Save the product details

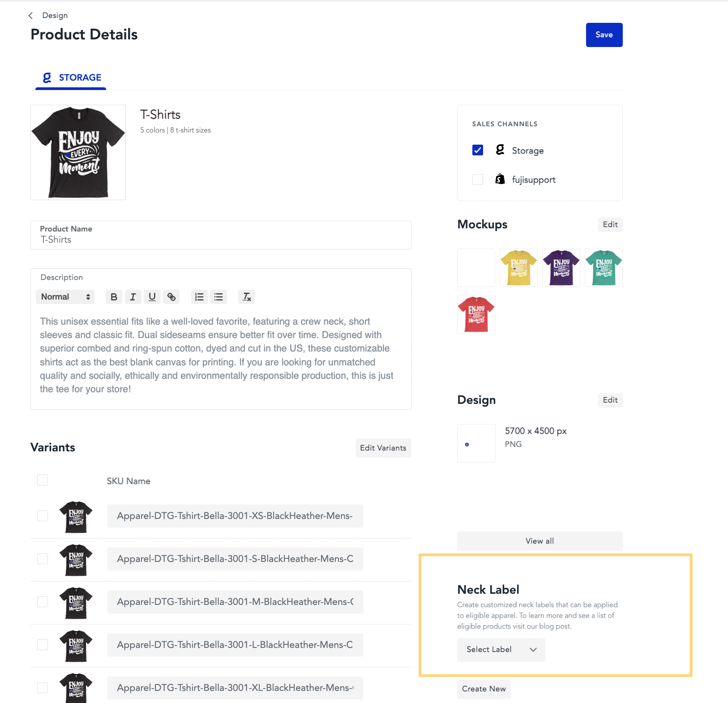pos(604,34)
